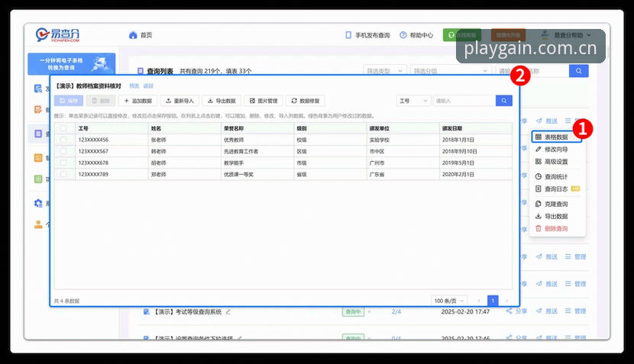Open the 筛选类型 filter dropdown

coord(385,71)
